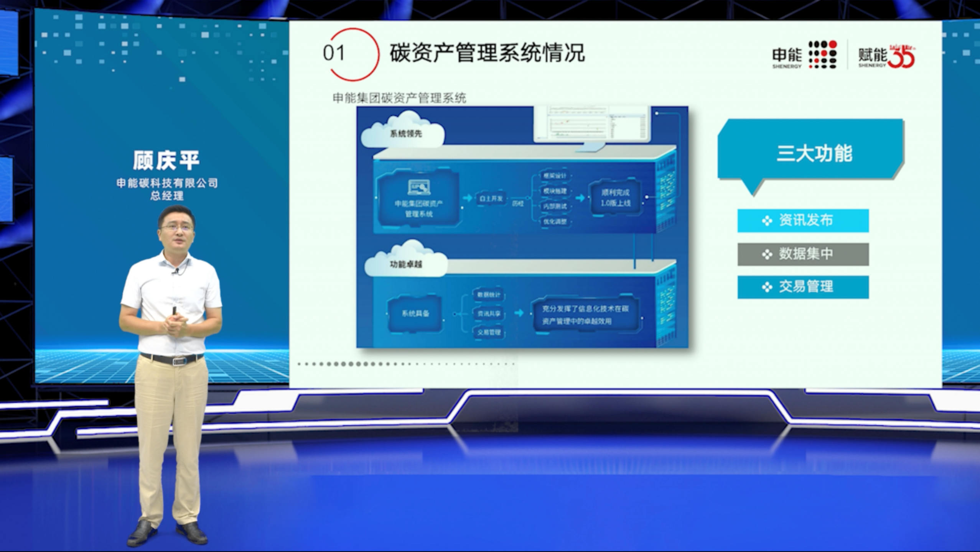Click the 数据统计 node in the lower diagram
The height and width of the screenshot is (552, 980).
tap(488, 295)
